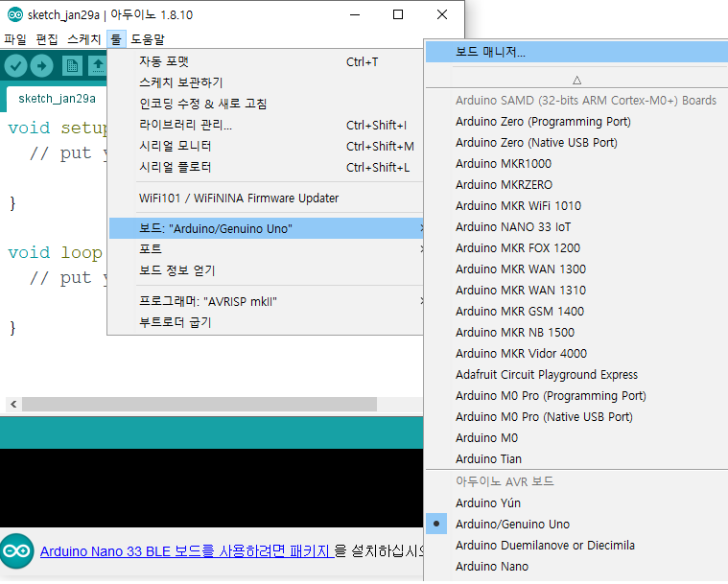Select Arduino MKR Vidor 4000 board
Screen dimensions: 728x584
[x=576, y=354]
